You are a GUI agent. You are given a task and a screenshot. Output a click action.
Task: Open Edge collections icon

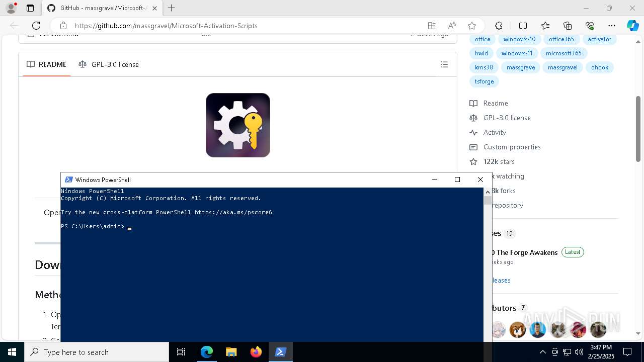[x=568, y=26]
